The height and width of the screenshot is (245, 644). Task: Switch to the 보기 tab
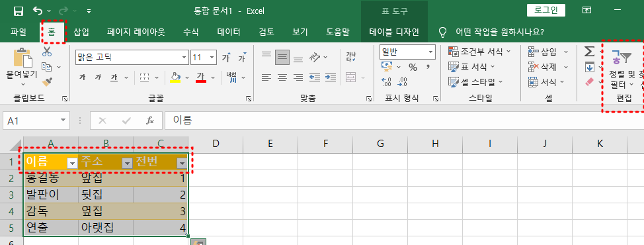(300, 32)
